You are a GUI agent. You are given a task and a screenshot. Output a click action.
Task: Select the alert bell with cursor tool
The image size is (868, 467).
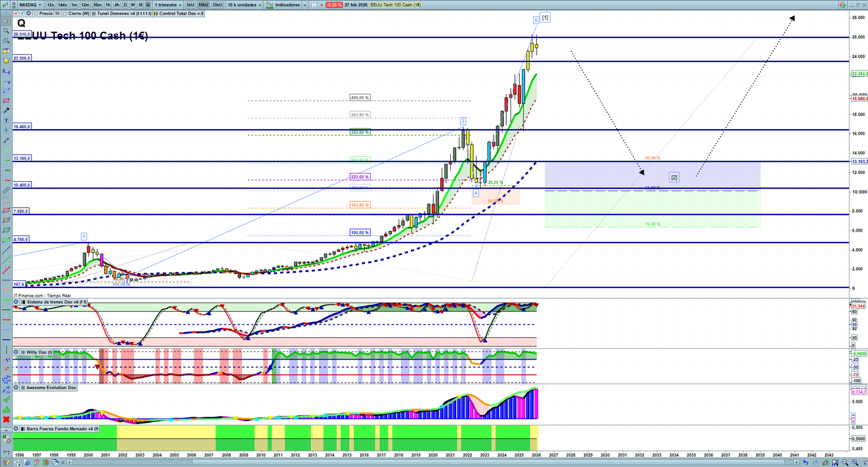[7, 51]
